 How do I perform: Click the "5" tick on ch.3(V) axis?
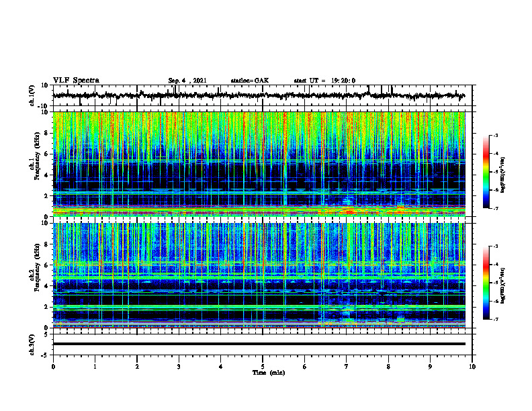47,334
